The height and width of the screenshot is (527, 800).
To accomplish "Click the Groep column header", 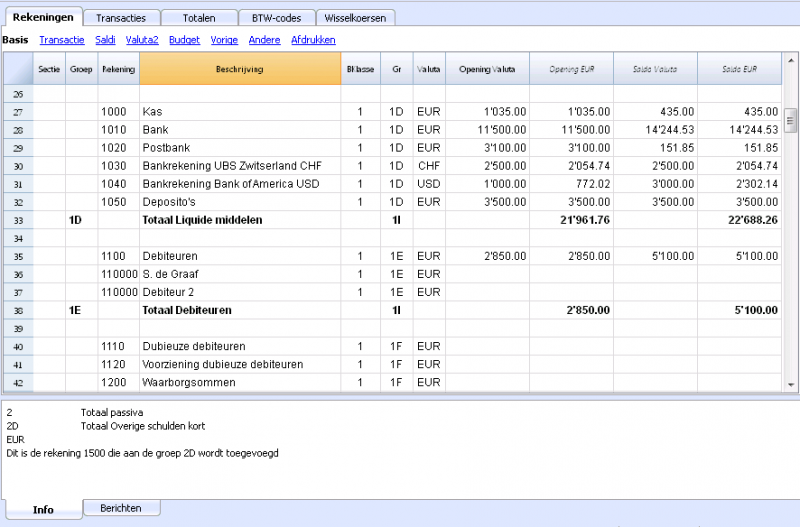I will tap(81, 69).
